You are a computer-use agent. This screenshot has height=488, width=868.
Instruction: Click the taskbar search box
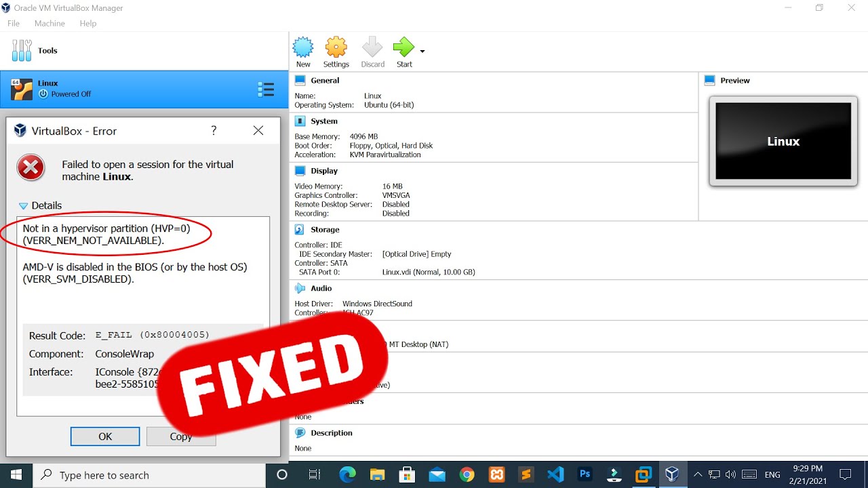tap(150, 474)
